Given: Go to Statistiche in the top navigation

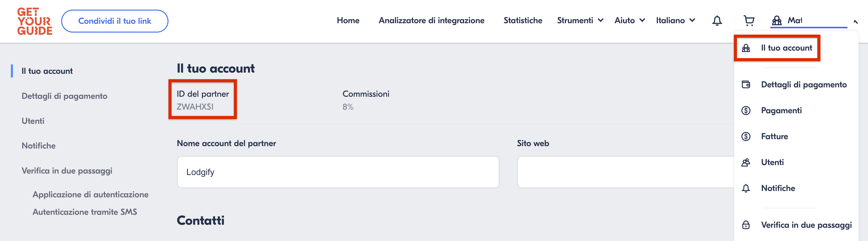Looking at the screenshot, I should pyautogui.click(x=523, y=20).
